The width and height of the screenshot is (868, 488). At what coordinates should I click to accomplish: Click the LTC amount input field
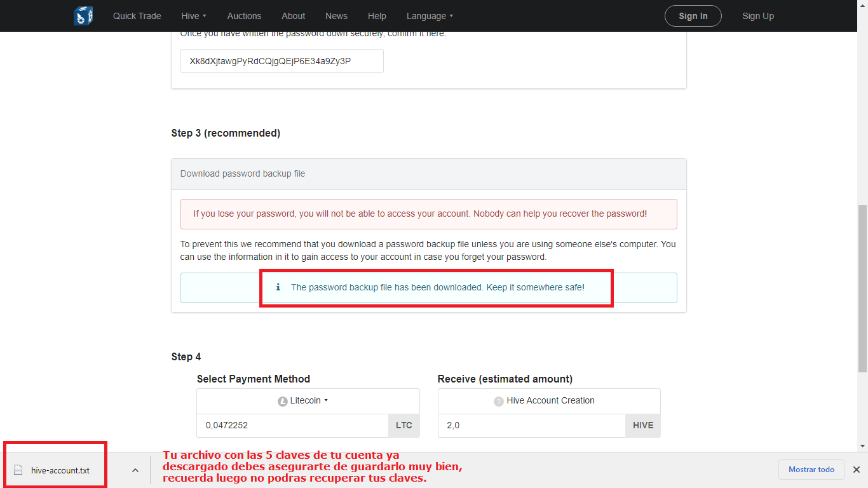[x=293, y=425]
